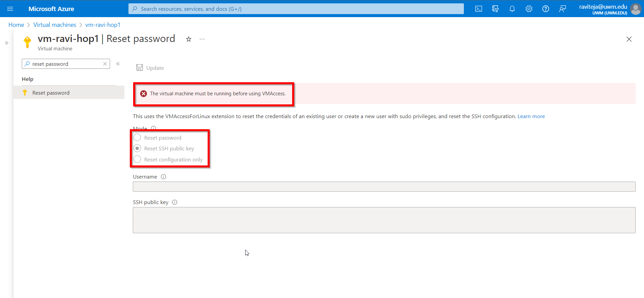Image resolution: width=644 pixels, height=298 pixels.
Task: Expand the collapsed left portal sidebar
Action: pos(6,43)
